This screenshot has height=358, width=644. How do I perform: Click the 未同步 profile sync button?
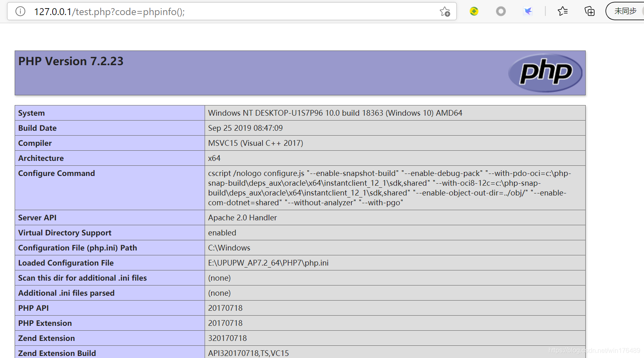click(x=625, y=11)
